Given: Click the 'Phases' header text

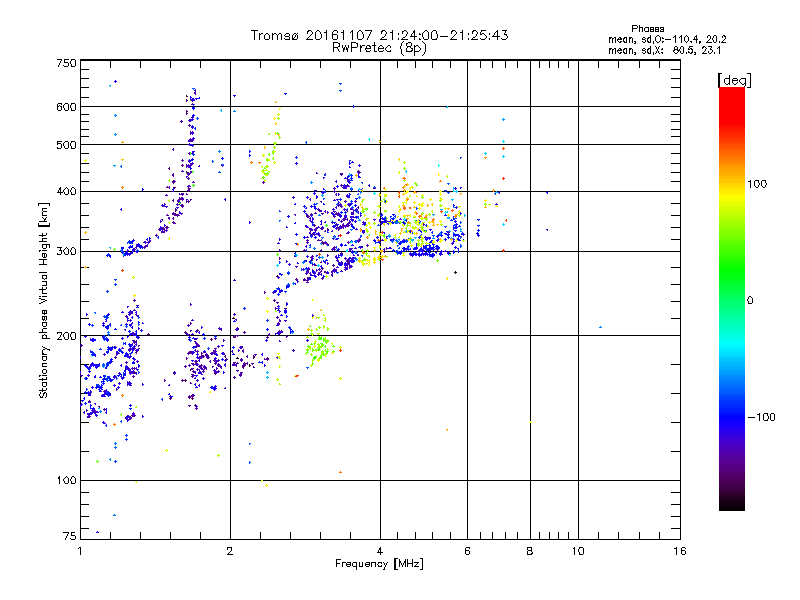Looking at the screenshot, I should pos(647,29).
